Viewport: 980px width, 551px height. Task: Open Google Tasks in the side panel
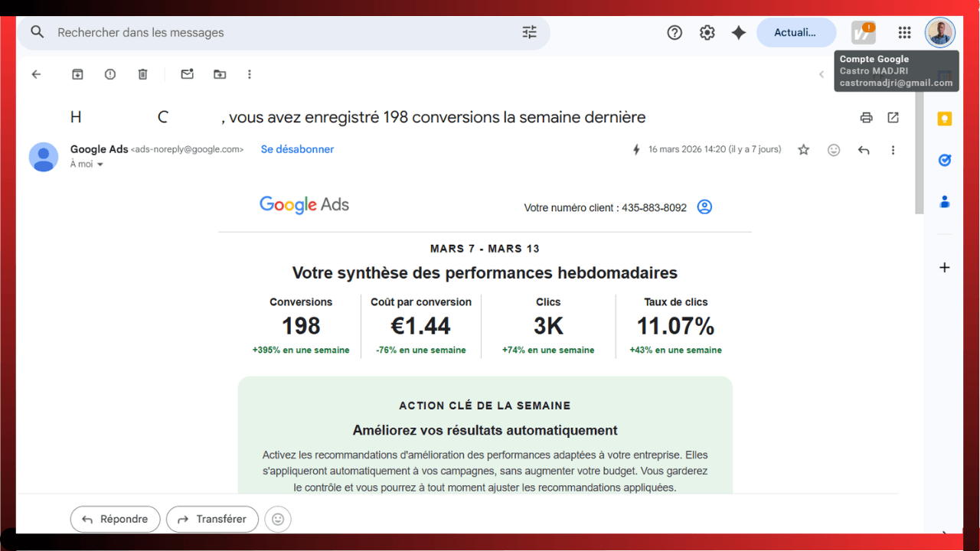point(945,160)
